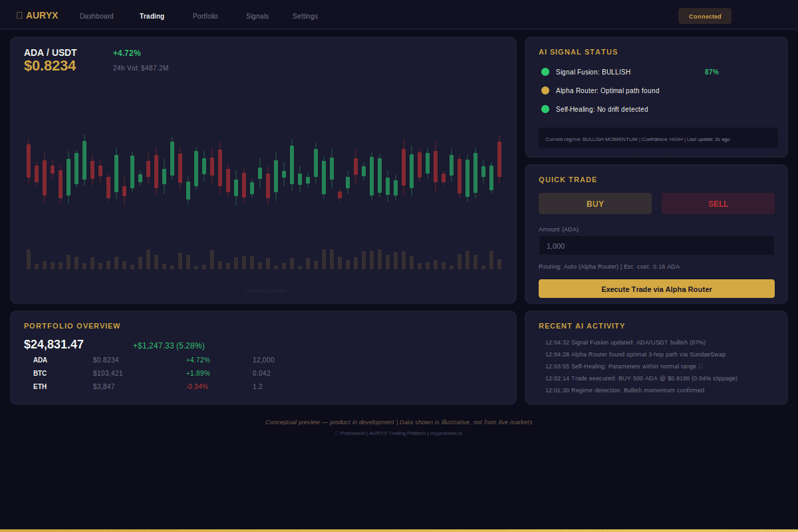Click the green Signal Fusion status dot
Image resolution: width=798 pixels, height=532 pixels.
(545, 72)
